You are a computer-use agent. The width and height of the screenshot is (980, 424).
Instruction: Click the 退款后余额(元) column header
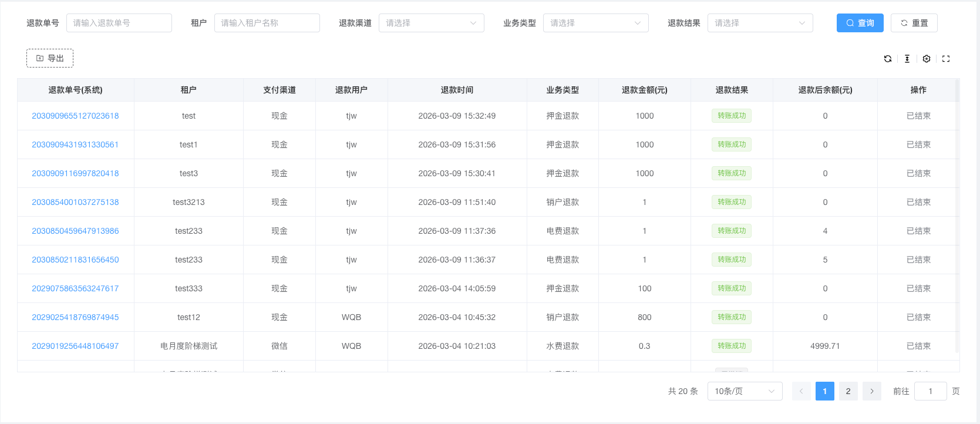point(825,90)
